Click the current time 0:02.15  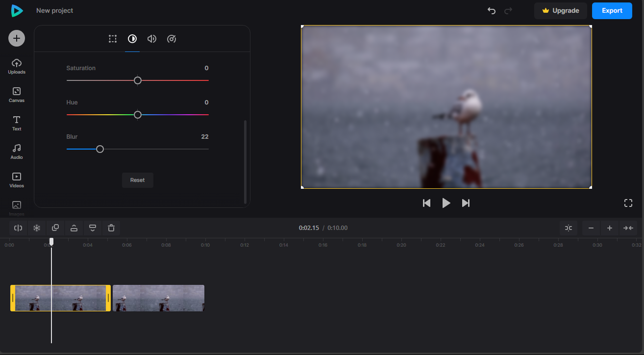pos(309,228)
